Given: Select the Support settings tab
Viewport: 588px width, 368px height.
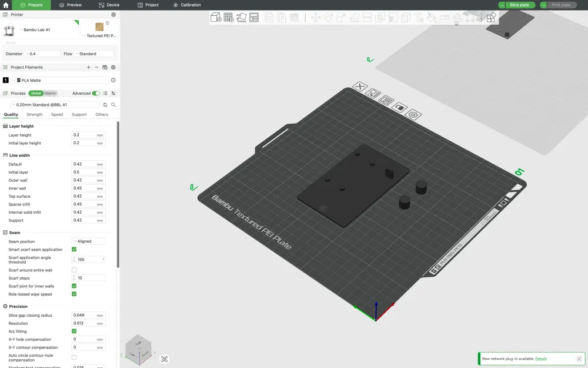Looking at the screenshot, I should coord(79,115).
